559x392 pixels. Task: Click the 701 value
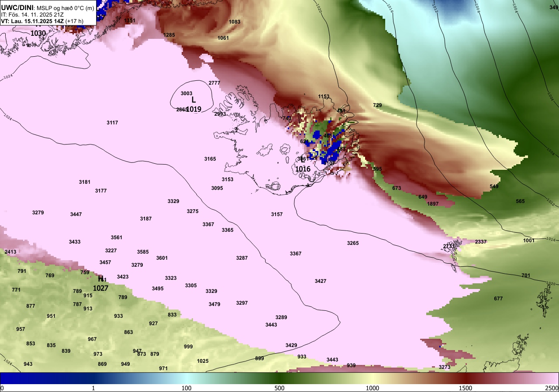tap(526, 275)
